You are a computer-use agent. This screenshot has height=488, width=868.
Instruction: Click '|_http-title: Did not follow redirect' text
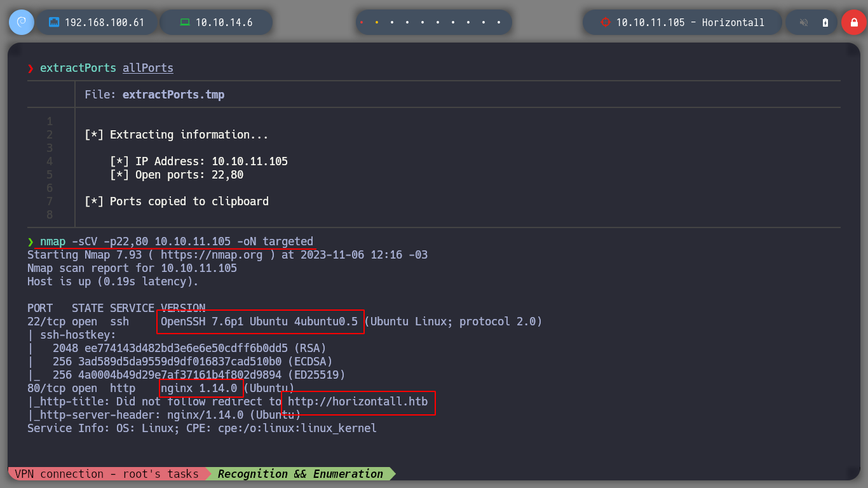pos(154,402)
